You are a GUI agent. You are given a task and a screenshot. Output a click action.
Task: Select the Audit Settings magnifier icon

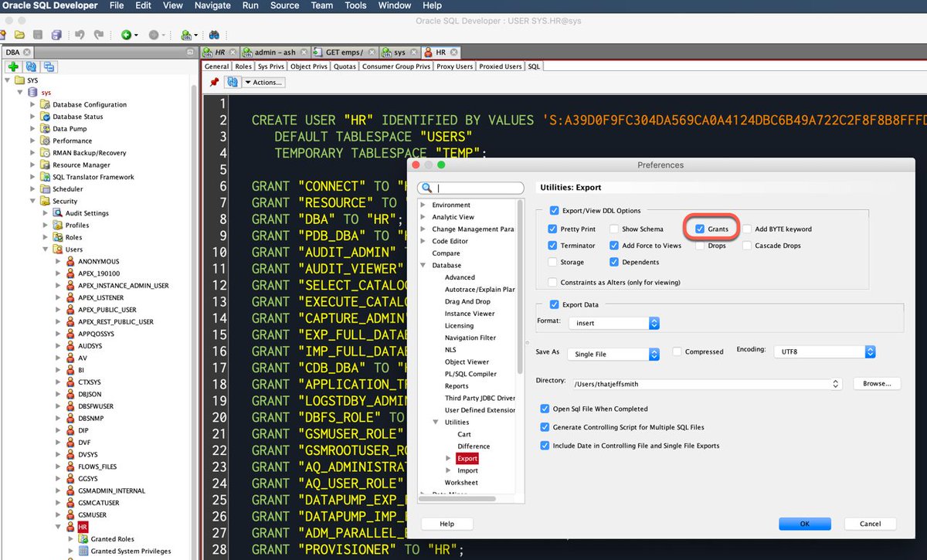(x=58, y=213)
